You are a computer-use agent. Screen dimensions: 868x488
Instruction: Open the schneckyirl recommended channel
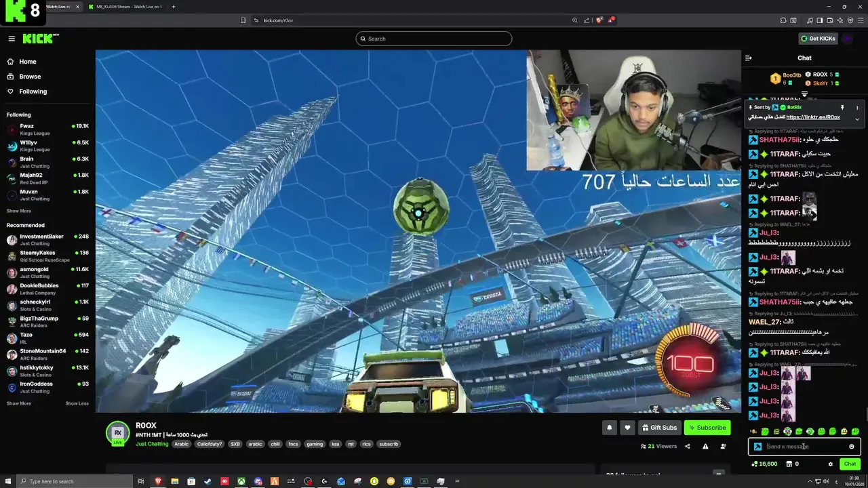tap(47, 305)
